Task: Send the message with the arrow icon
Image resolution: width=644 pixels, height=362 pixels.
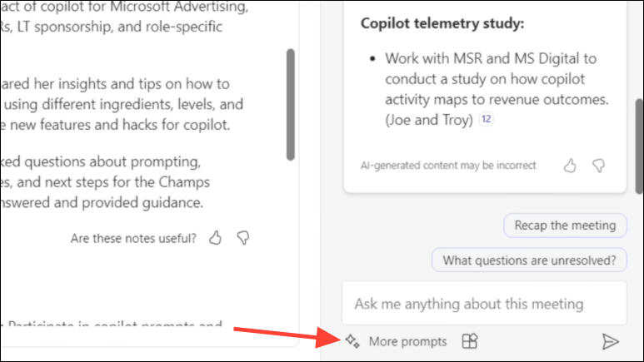Action: 611,341
